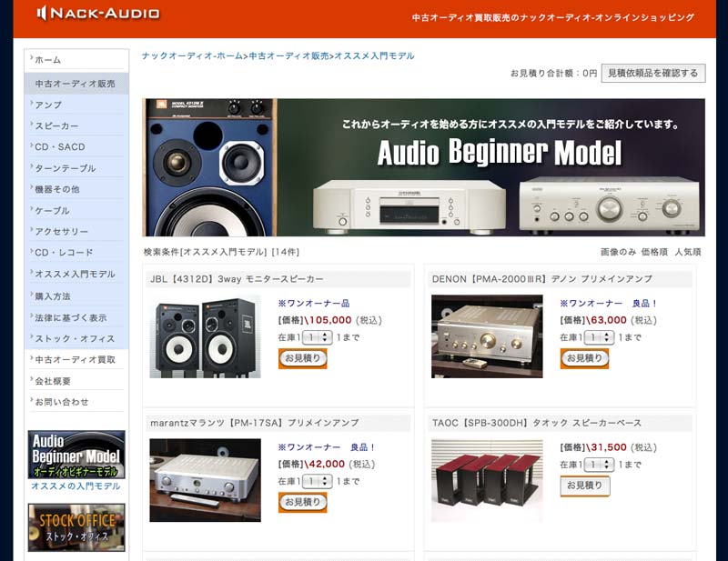Open the Audio Beginner Model sidebar banner

(x=76, y=455)
